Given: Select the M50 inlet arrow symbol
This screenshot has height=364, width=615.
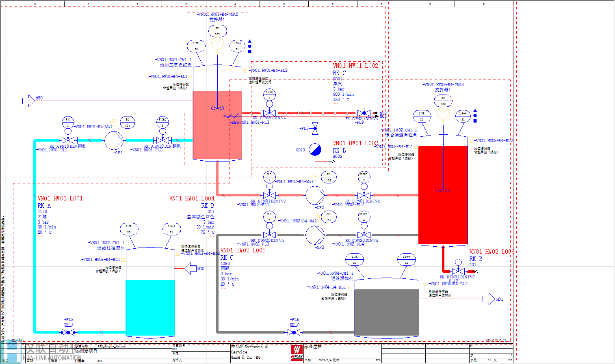Looking at the screenshot, I should point(28,101).
